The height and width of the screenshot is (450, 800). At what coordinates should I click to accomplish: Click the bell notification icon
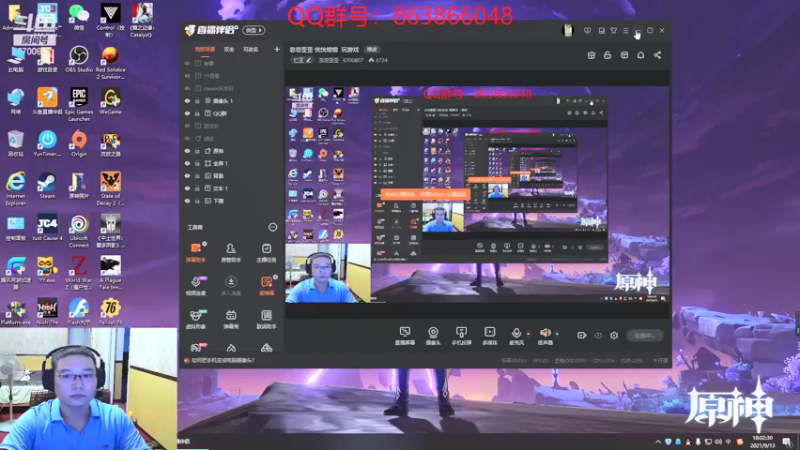tap(641, 55)
